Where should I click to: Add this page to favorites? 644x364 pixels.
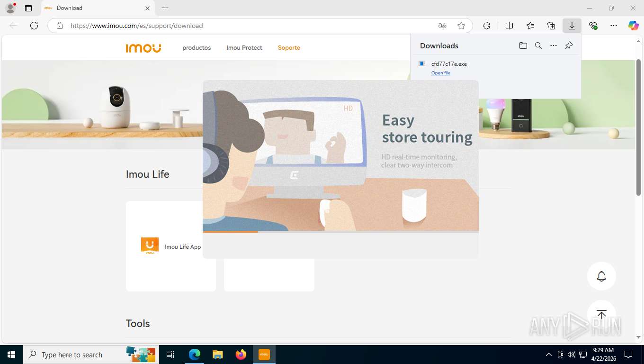[x=461, y=26]
